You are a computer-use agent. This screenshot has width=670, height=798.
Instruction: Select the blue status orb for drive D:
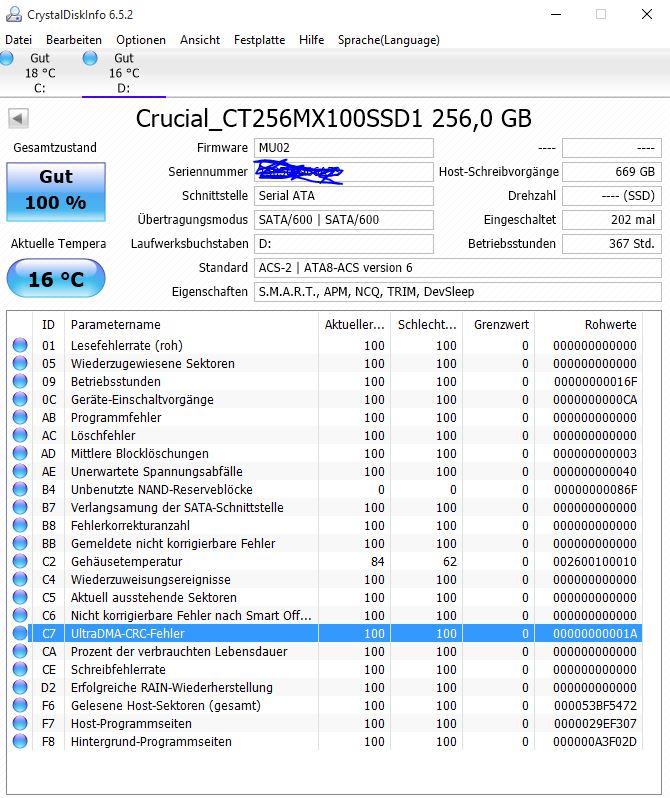[90, 58]
